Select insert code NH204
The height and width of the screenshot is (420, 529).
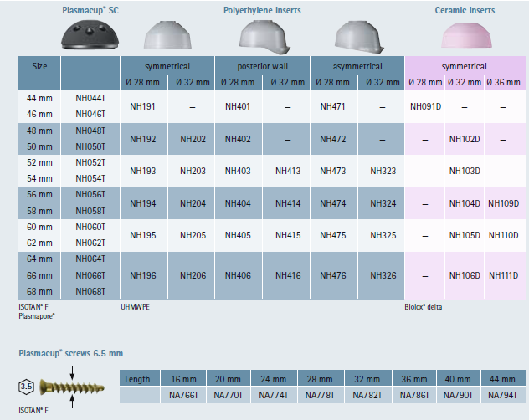click(x=193, y=203)
